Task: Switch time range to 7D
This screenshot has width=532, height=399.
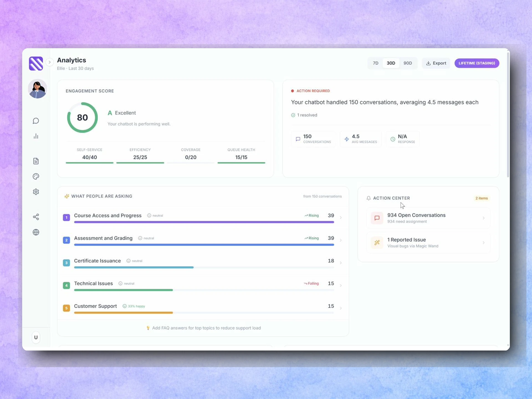Action: 375,63
